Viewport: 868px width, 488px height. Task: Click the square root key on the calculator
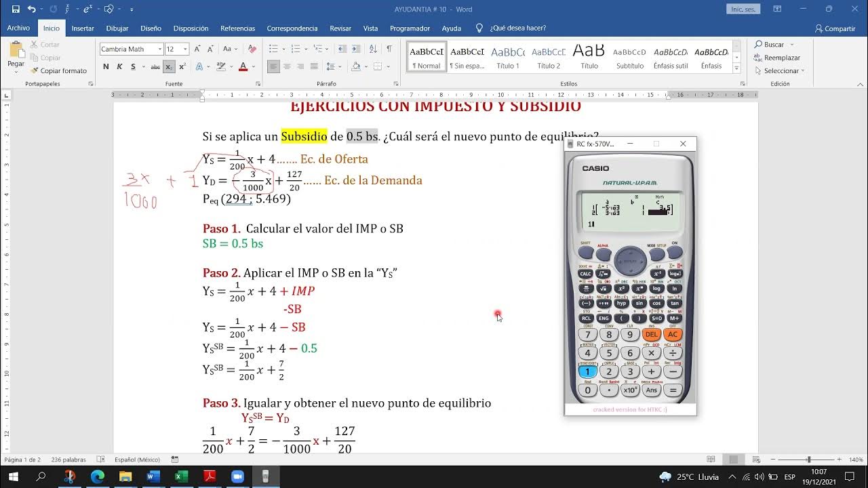click(604, 288)
